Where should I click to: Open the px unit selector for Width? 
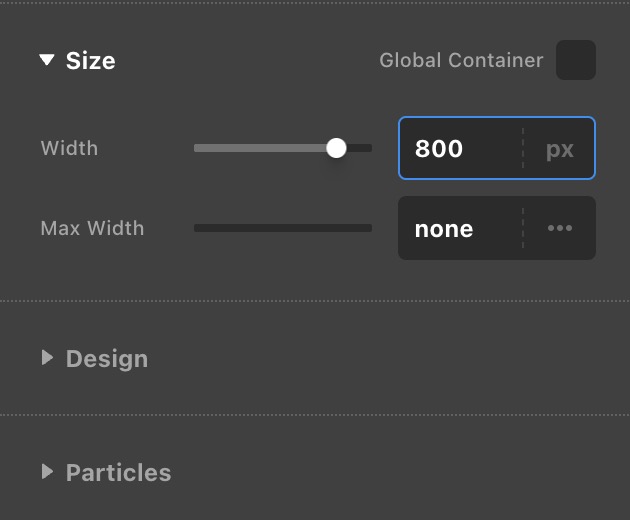point(560,149)
